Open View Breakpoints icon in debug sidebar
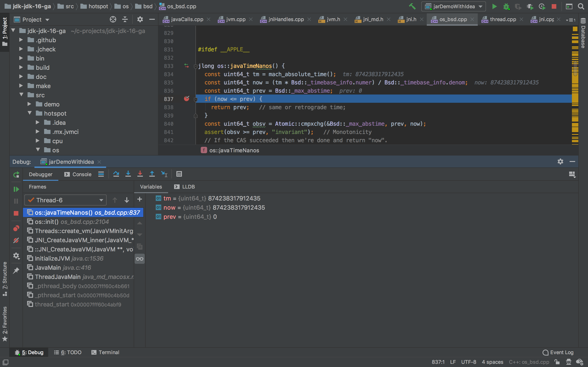The height and width of the screenshot is (367, 588). click(x=16, y=228)
